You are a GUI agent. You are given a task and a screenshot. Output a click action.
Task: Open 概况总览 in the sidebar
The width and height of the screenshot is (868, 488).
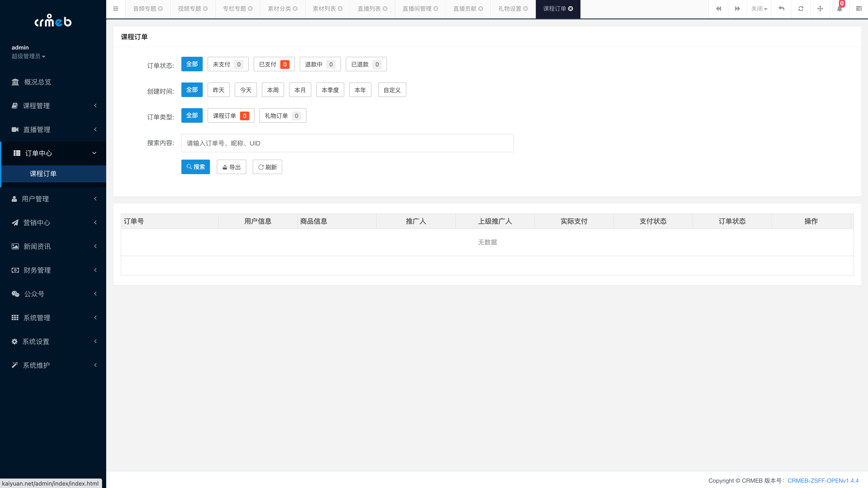tap(53, 82)
